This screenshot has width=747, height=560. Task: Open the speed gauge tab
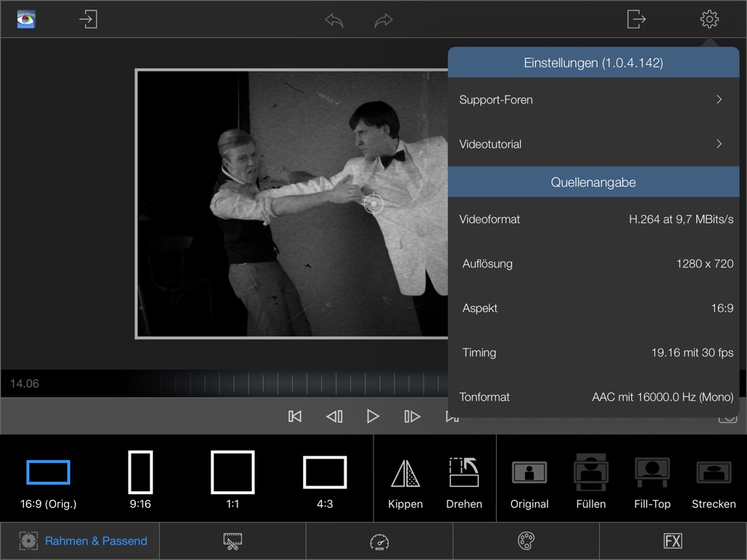pos(379,541)
